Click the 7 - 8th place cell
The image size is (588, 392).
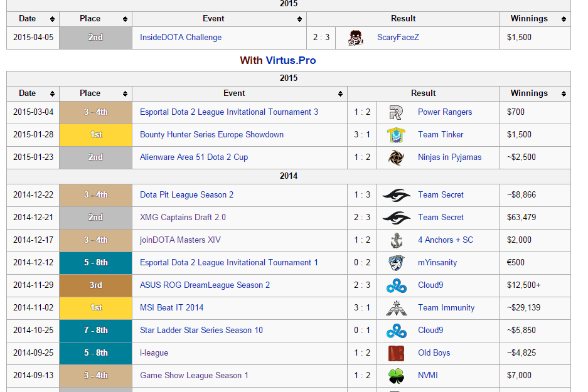[x=95, y=331]
